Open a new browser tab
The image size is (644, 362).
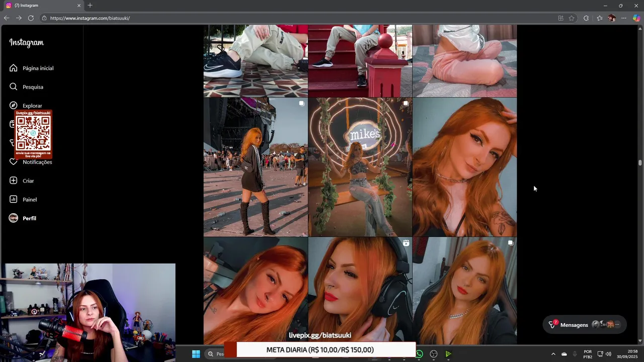pos(90,6)
